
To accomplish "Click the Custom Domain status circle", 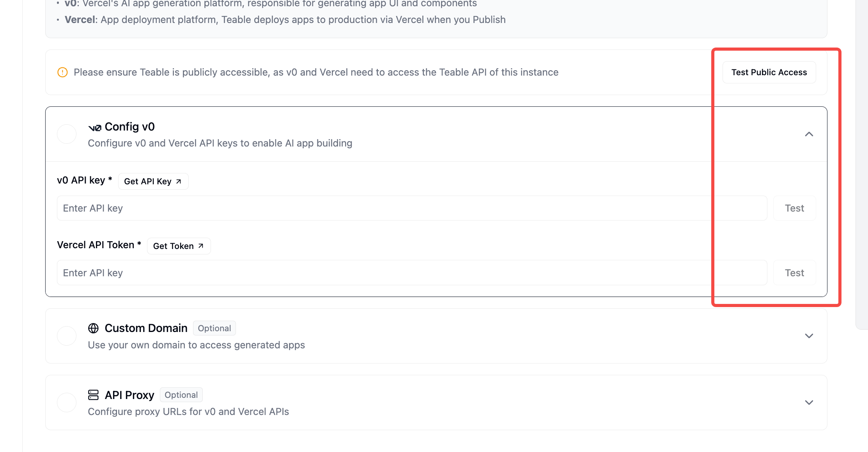I will 67,336.
